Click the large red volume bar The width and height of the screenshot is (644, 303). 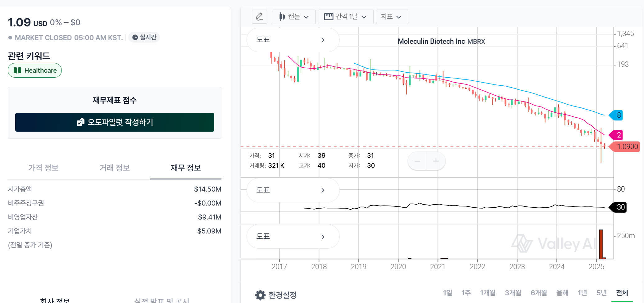tap(601, 244)
